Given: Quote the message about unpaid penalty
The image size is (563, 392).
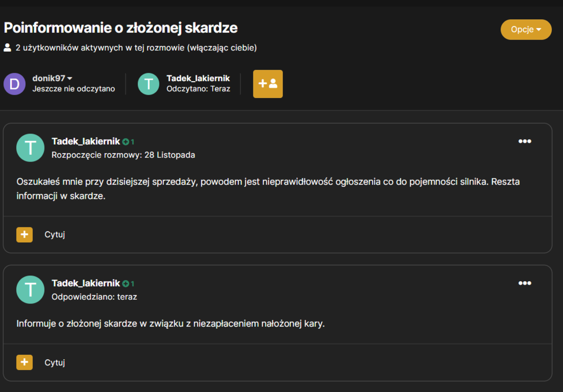Looking at the screenshot, I should tap(55, 363).
